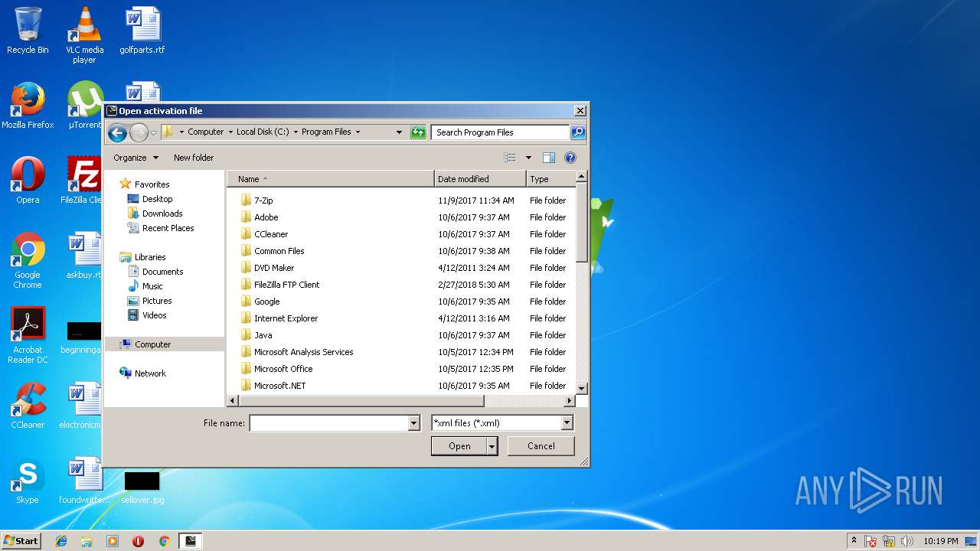Open VLC media player desktop icon
Image resolution: width=980 pixels, height=551 pixels.
point(84,34)
